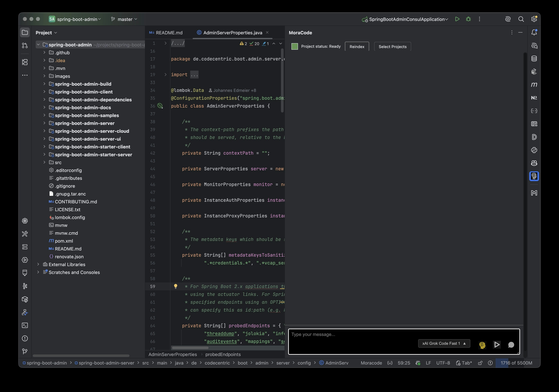Click the MoraCode send arrow button

[497, 345]
